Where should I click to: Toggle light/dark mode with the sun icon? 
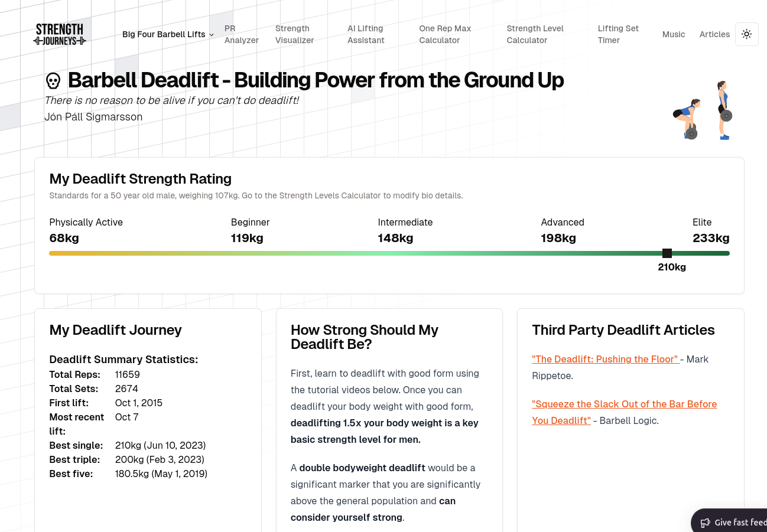[746, 34]
